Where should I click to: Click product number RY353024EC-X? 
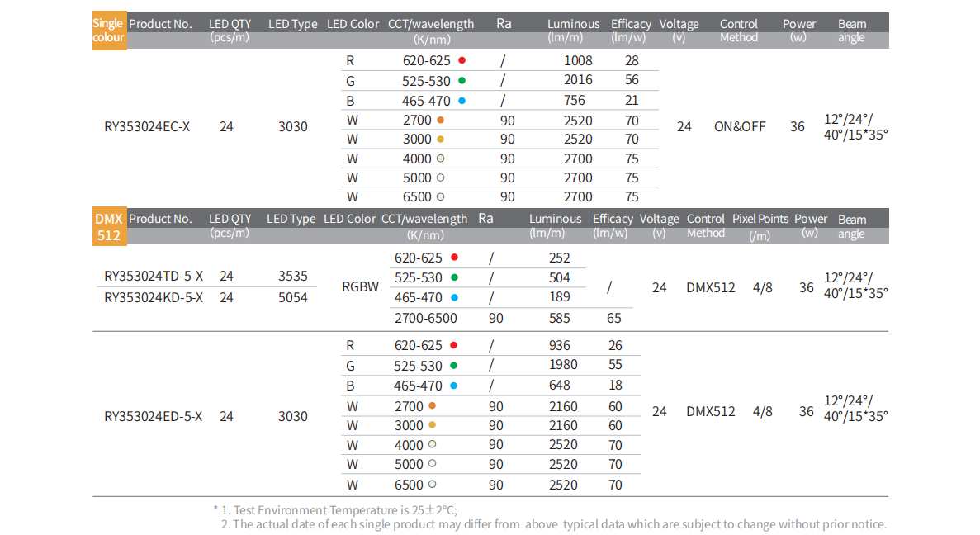(147, 127)
